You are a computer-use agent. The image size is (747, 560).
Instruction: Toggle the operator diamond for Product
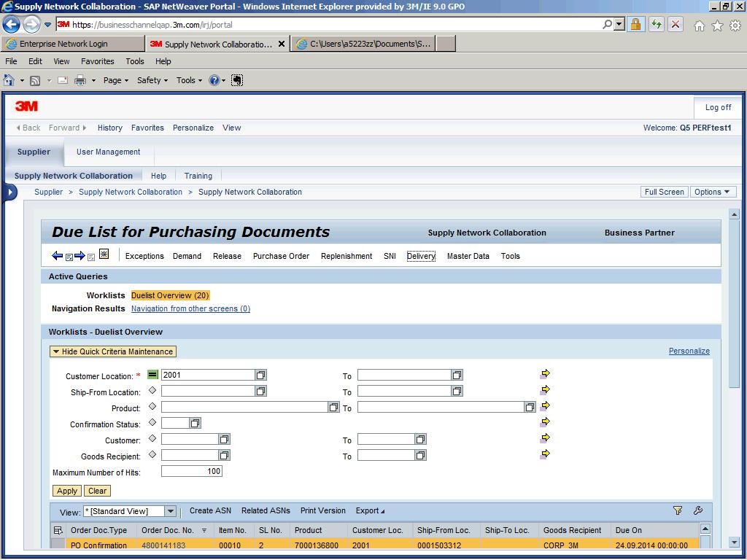click(x=152, y=406)
